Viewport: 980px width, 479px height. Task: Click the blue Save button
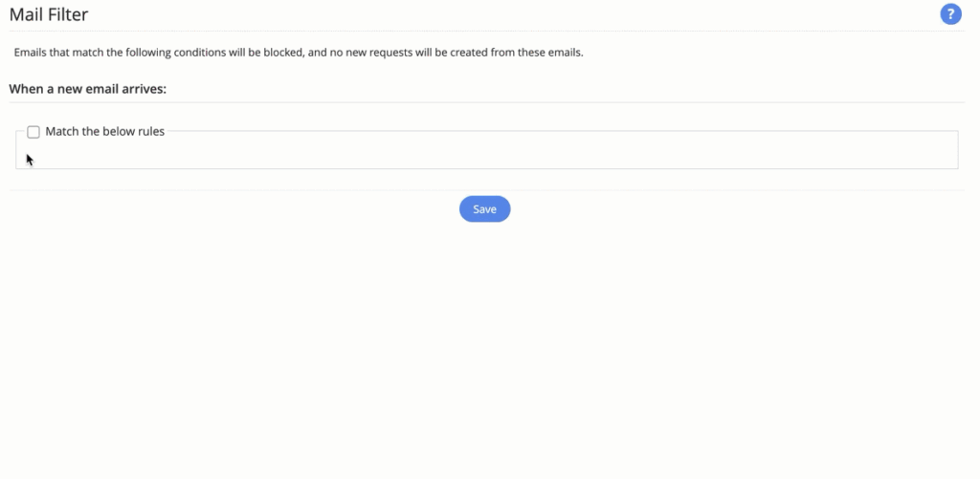click(x=484, y=209)
